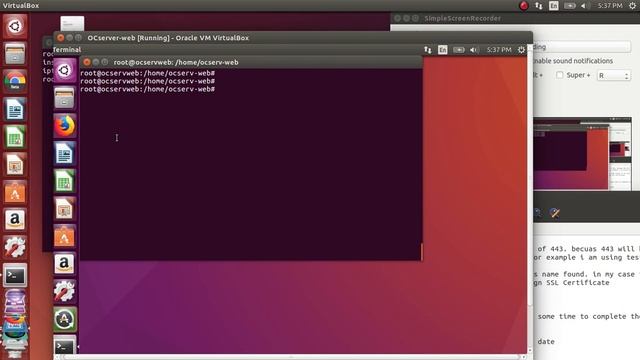Launch Google Chrome from the host launcher
This screenshot has width=640, height=360.
click(15, 82)
